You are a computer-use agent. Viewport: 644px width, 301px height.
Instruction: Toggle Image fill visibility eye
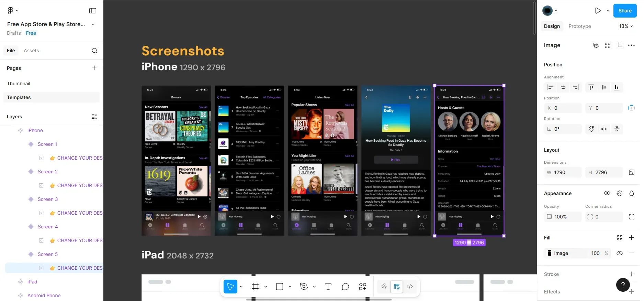pos(620,253)
